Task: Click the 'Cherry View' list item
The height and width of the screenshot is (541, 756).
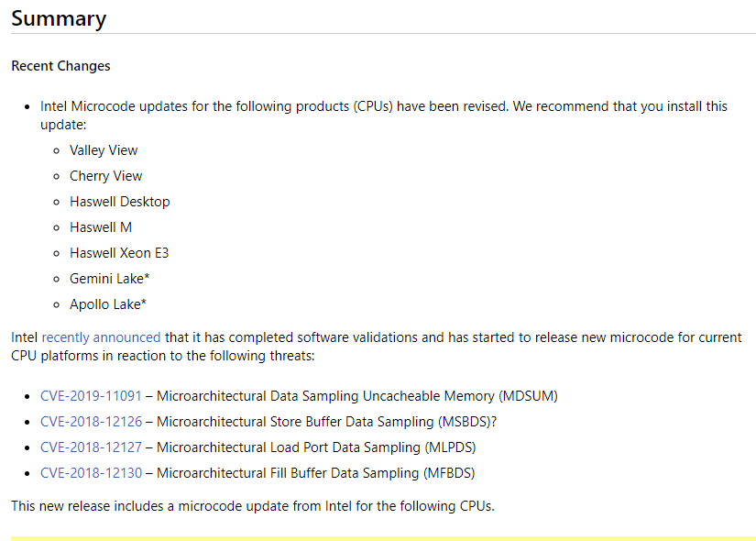Action: click(x=106, y=176)
